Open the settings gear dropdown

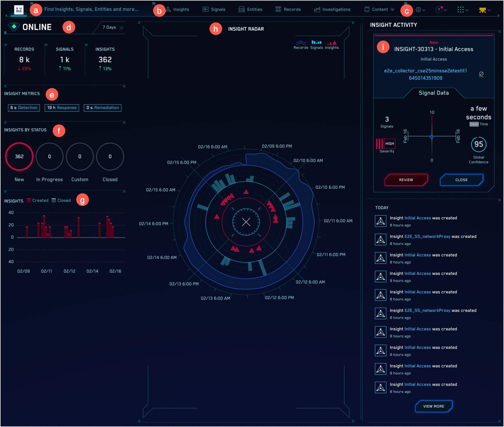tap(420, 10)
